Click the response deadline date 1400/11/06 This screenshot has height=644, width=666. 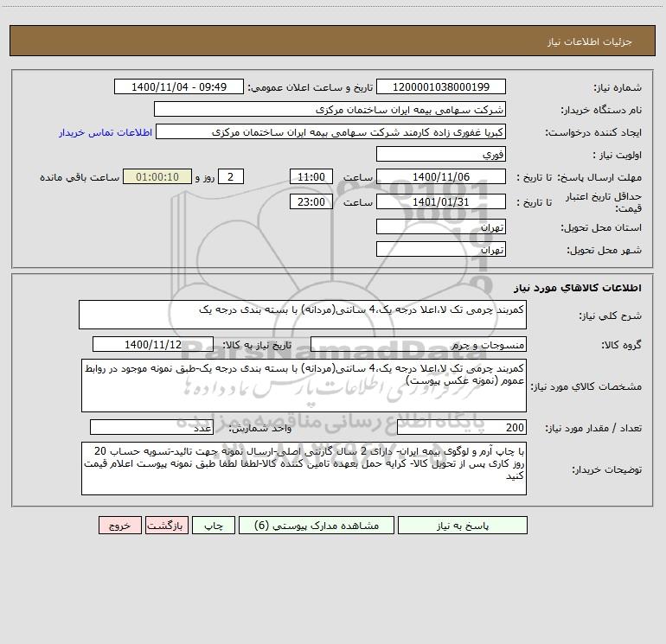[441, 176]
